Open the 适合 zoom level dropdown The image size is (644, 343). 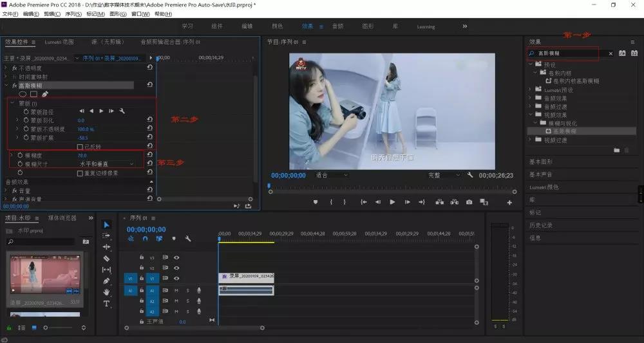pyautogui.click(x=332, y=175)
